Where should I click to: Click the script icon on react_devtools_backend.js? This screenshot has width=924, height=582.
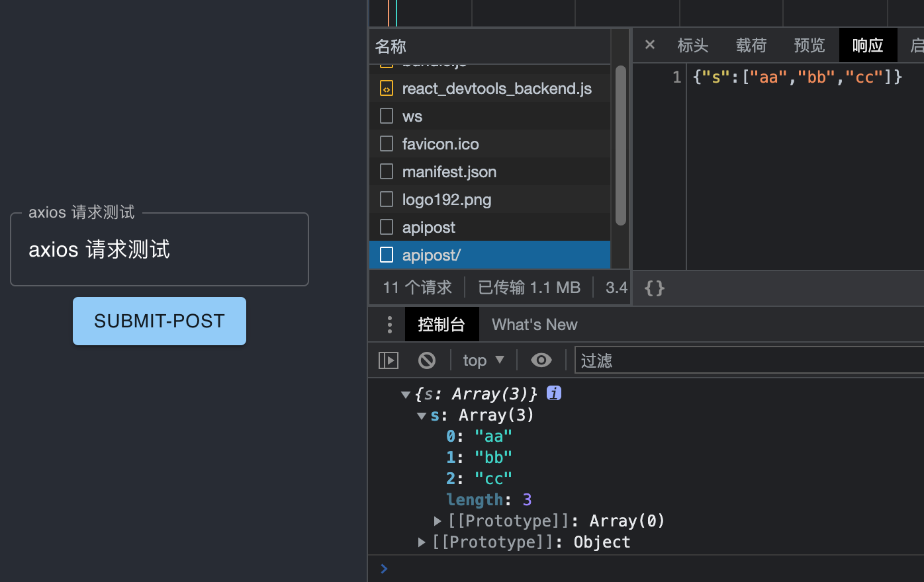[386, 87]
